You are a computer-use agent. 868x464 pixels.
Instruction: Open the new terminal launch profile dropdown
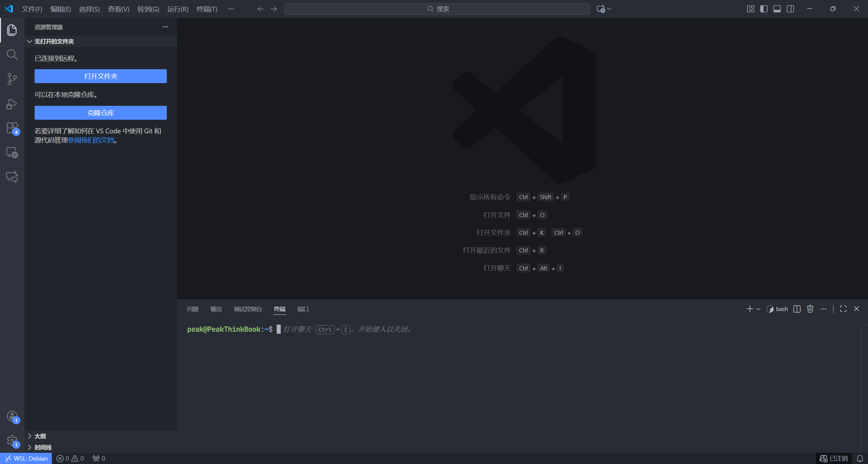758,309
